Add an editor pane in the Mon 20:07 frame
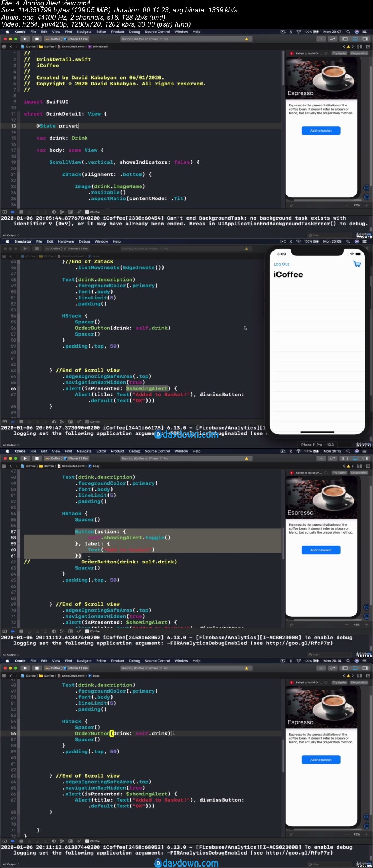373x868 pixels. click(368, 47)
